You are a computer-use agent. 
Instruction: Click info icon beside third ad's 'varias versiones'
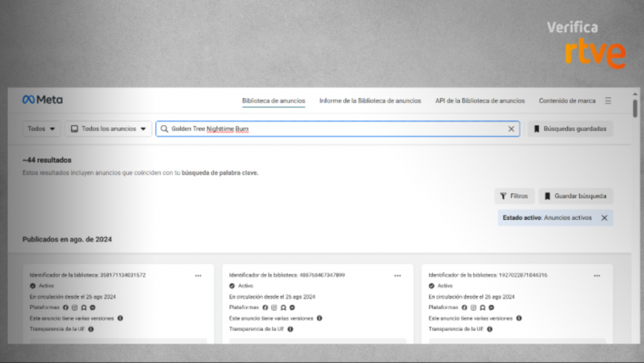click(519, 318)
